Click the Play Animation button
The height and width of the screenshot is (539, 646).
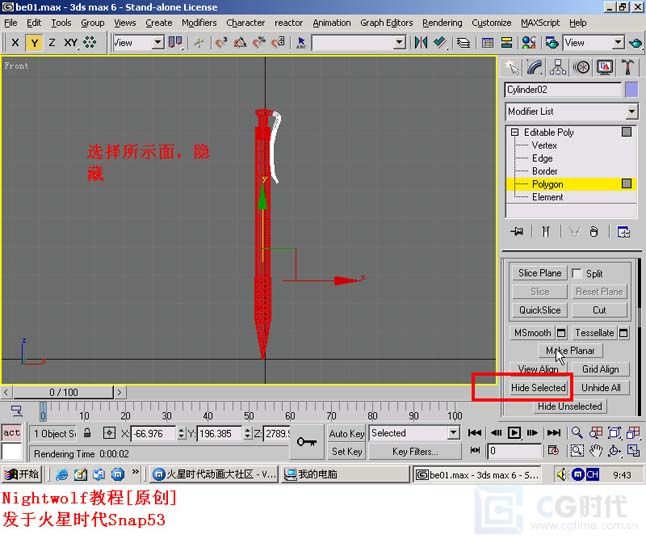coord(514,433)
